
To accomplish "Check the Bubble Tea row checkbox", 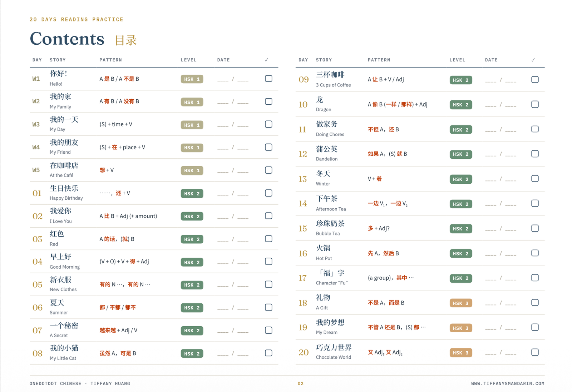I will coord(535,228).
